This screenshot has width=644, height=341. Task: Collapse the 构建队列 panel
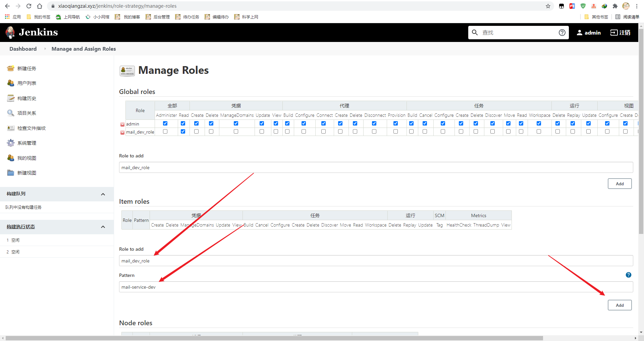click(x=103, y=194)
